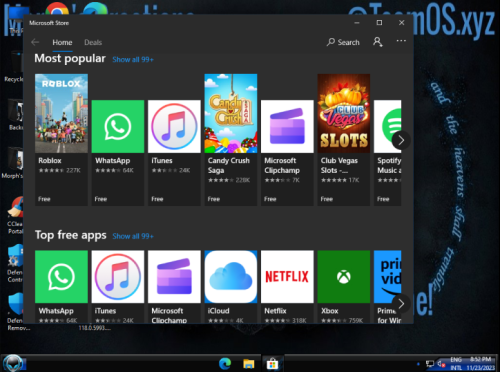
Task: Open Search in Microsoft Store
Action: pos(343,42)
